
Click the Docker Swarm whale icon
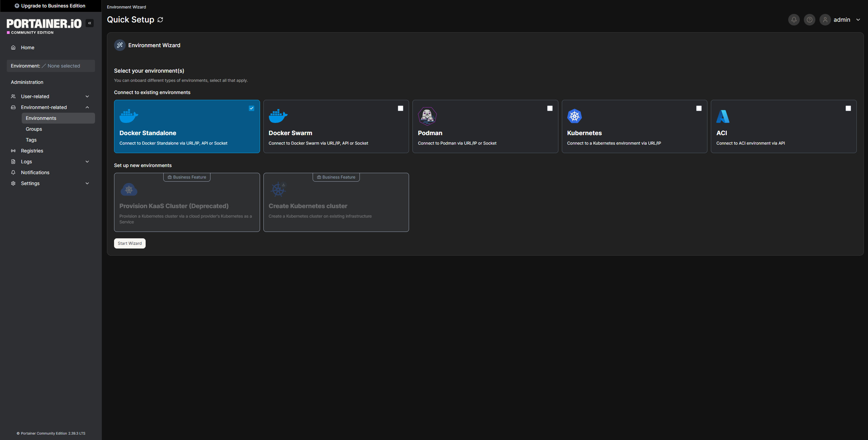pos(278,116)
